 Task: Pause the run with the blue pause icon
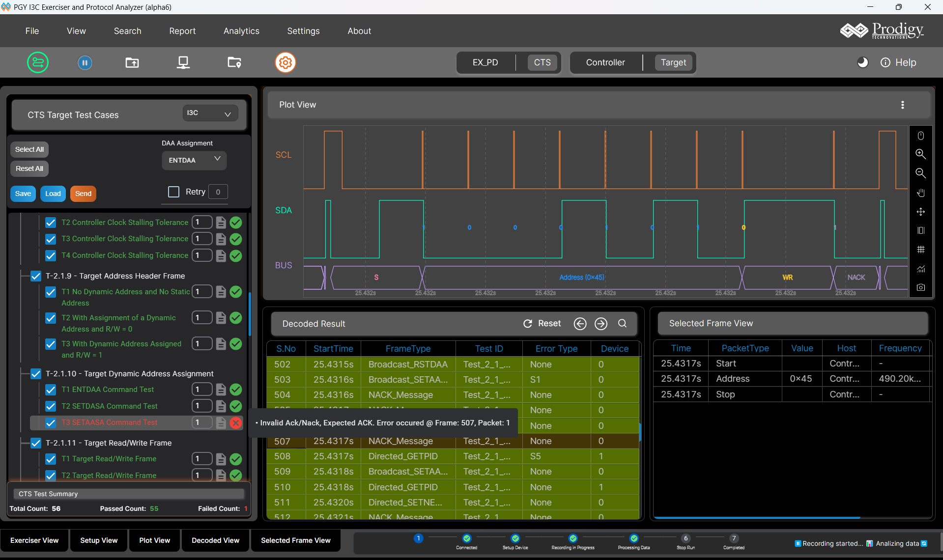(x=85, y=62)
